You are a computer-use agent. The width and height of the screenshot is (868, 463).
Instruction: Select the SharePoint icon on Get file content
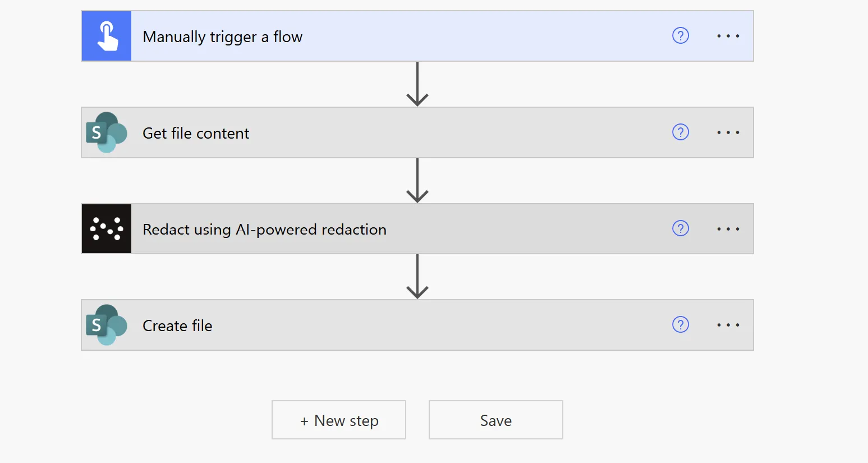(x=106, y=132)
